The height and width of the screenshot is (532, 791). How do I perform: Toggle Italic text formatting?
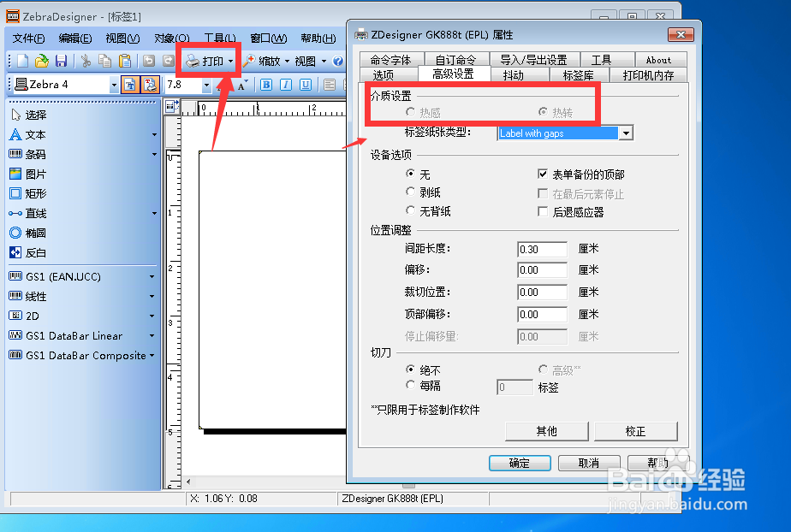286,85
